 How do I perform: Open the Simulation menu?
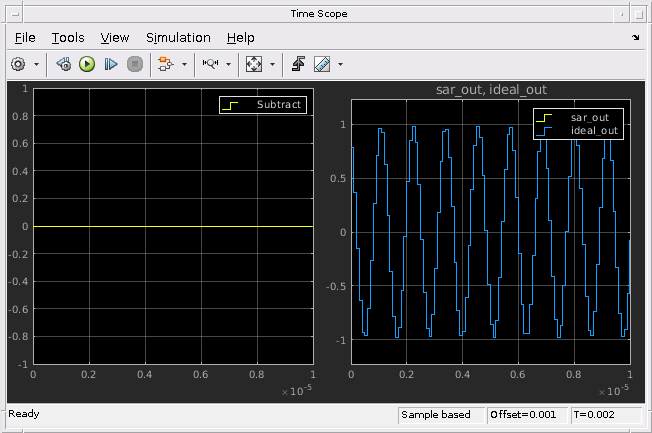pyautogui.click(x=178, y=38)
